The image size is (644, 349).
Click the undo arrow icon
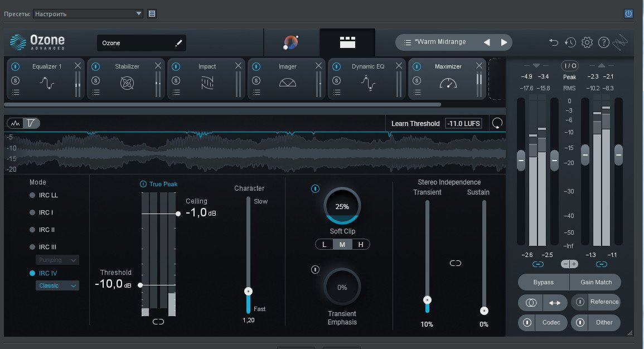(x=553, y=42)
